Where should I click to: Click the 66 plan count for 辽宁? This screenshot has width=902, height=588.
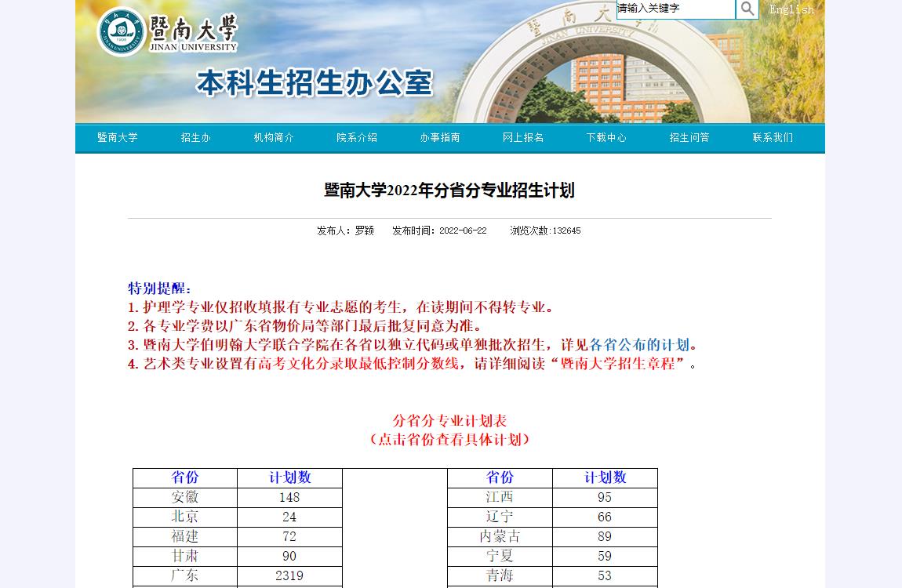pyautogui.click(x=605, y=517)
